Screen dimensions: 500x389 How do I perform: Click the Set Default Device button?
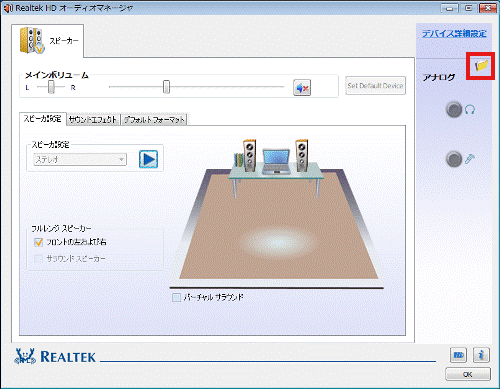click(375, 86)
